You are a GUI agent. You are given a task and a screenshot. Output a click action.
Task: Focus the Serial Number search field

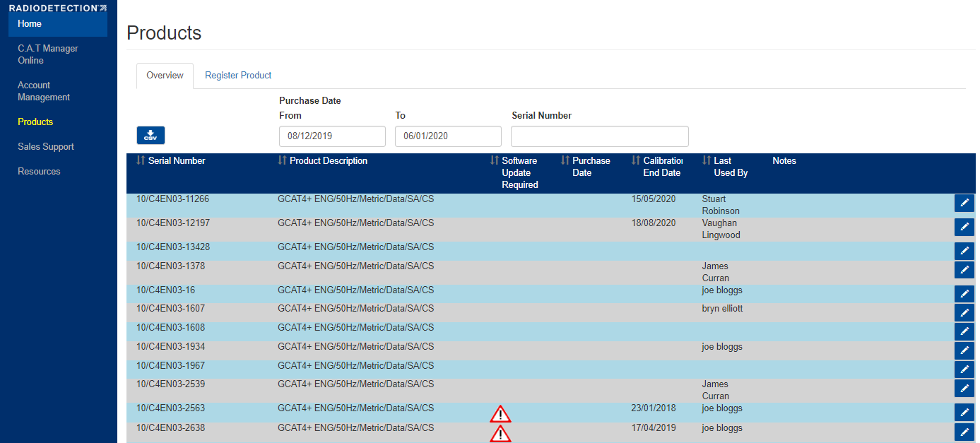pyautogui.click(x=600, y=136)
